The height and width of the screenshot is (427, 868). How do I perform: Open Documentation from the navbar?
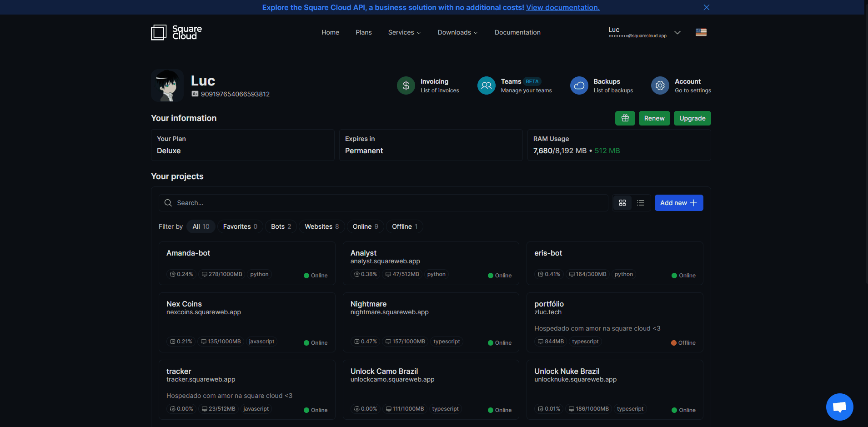tap(517, 32)
